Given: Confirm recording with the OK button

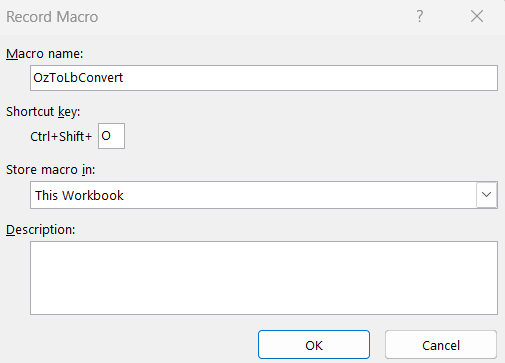Looking at the screenshot, I should [x=314, y=345].
